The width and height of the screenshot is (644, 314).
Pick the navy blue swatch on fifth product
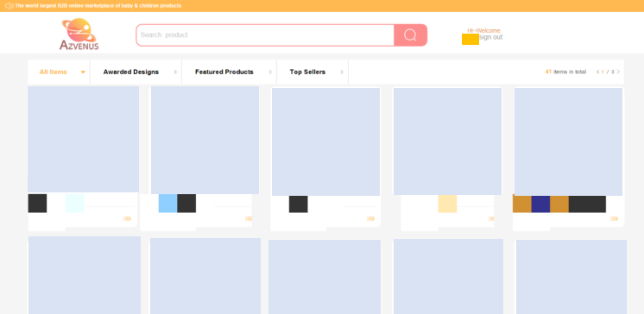tap(540, 204)
